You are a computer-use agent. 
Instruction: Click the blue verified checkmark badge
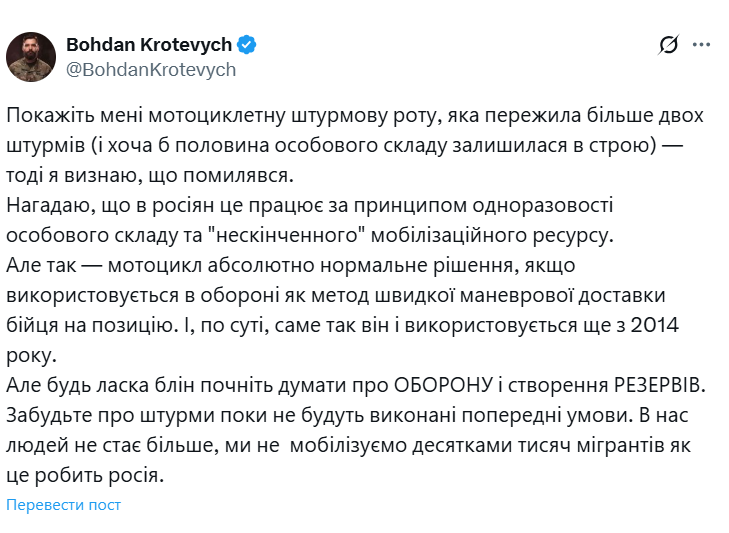pos(246,45)
